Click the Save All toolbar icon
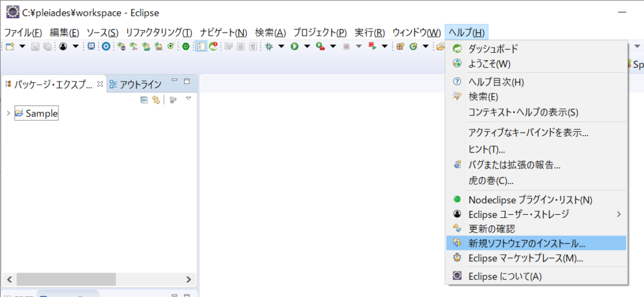Image resolution: width=644 pixels, height=297 pixels. pos(47,46)
